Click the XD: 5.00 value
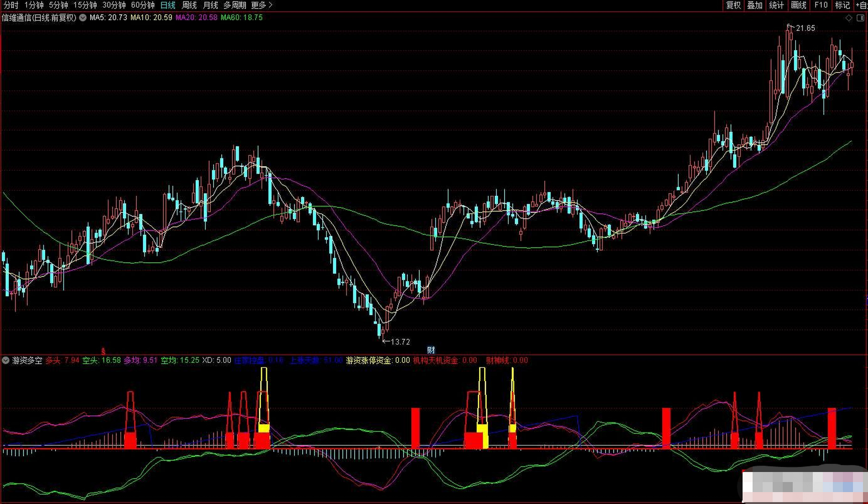This screenshot has height=504, width=868. [216, 360]
